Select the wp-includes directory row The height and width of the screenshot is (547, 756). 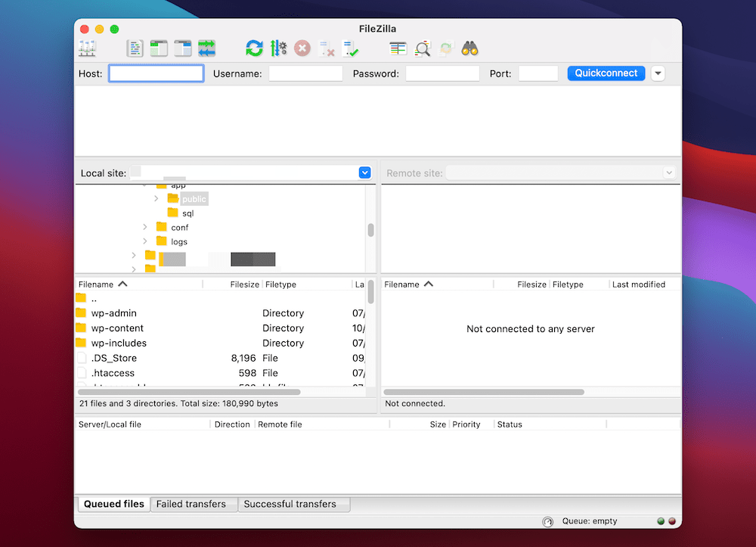click(221, 343)
